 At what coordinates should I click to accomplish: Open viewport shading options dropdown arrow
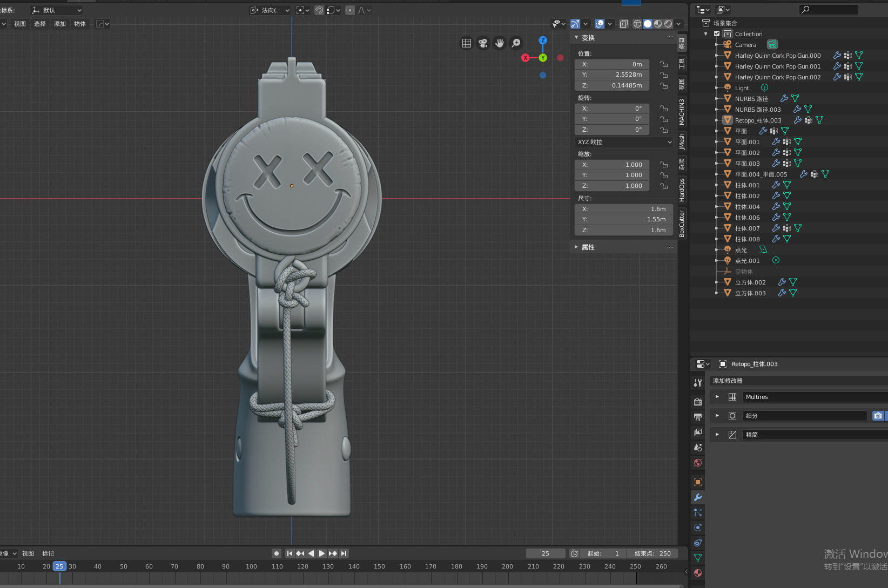pos(678,24)
